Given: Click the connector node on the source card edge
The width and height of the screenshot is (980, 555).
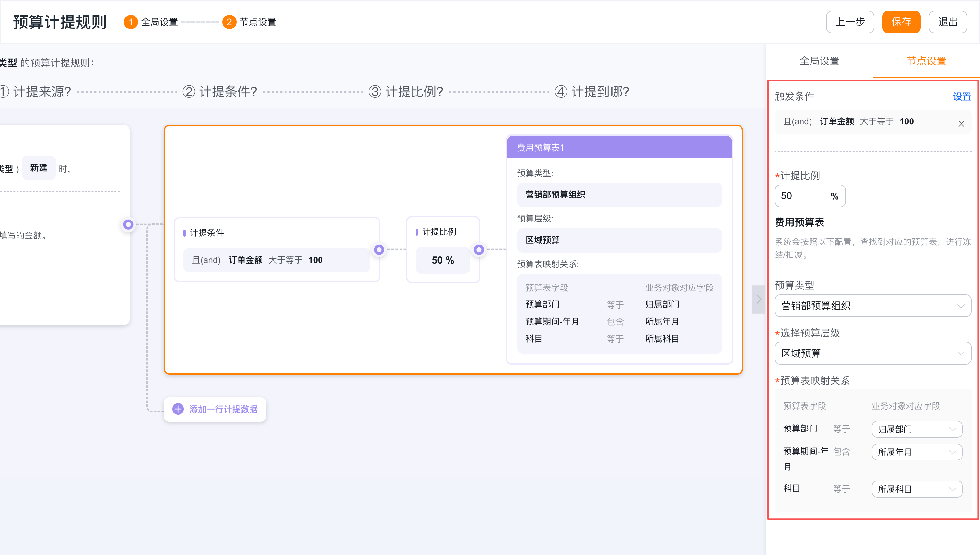Looking at the screenshot, I should click(x=128, y=224).
